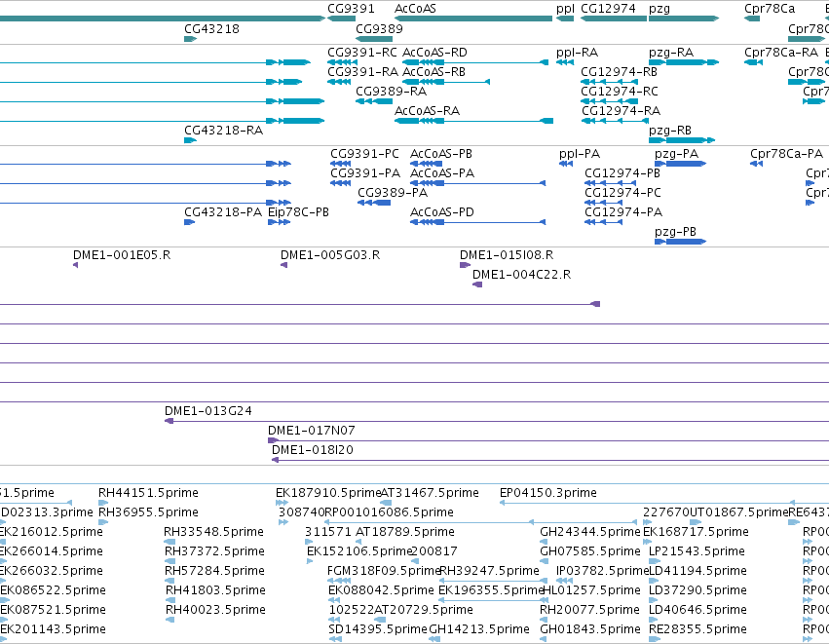Select protein CG12974-PA
829x644 pixels.
604,222
